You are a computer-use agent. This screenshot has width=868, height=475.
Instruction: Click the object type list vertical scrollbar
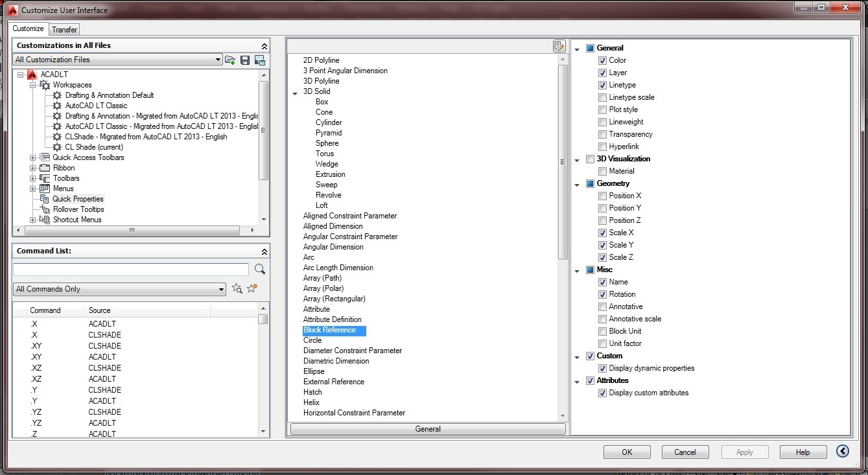pyautogui.click(x=563, y=162)
